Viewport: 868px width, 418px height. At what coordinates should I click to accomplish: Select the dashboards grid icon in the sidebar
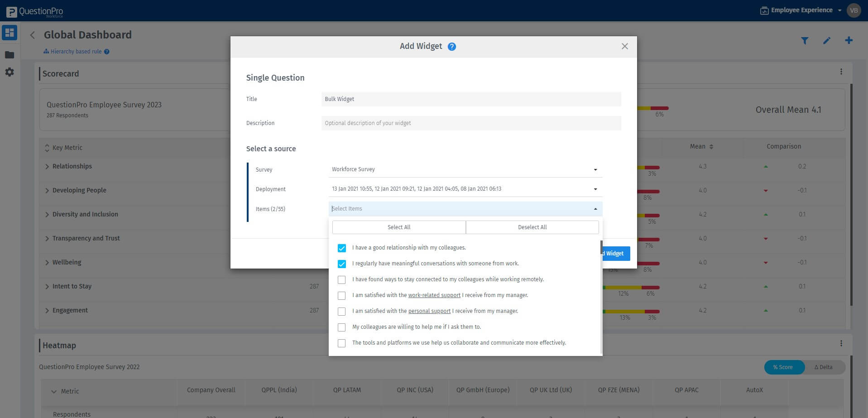coord(9,32)
